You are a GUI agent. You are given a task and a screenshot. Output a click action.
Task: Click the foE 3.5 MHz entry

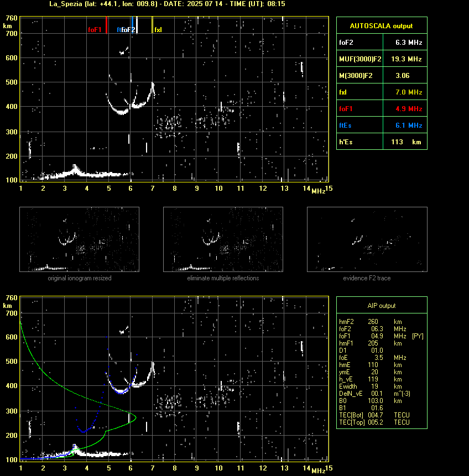point(372,358)
